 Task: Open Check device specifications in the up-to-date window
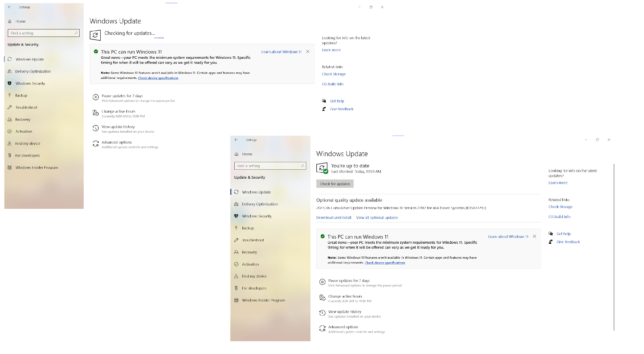coord(385,263)
